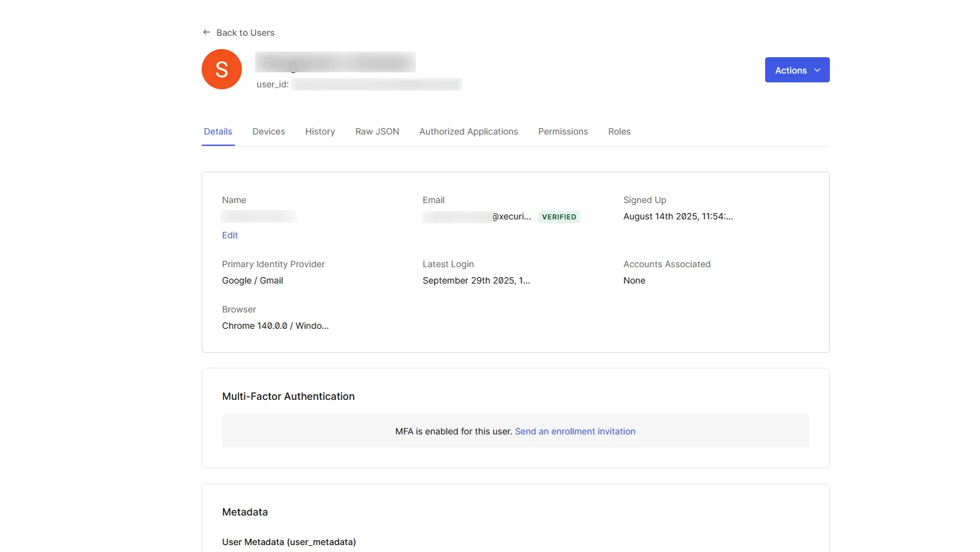
Task: View the Raw JSON tab
Action: coord(377,131)
